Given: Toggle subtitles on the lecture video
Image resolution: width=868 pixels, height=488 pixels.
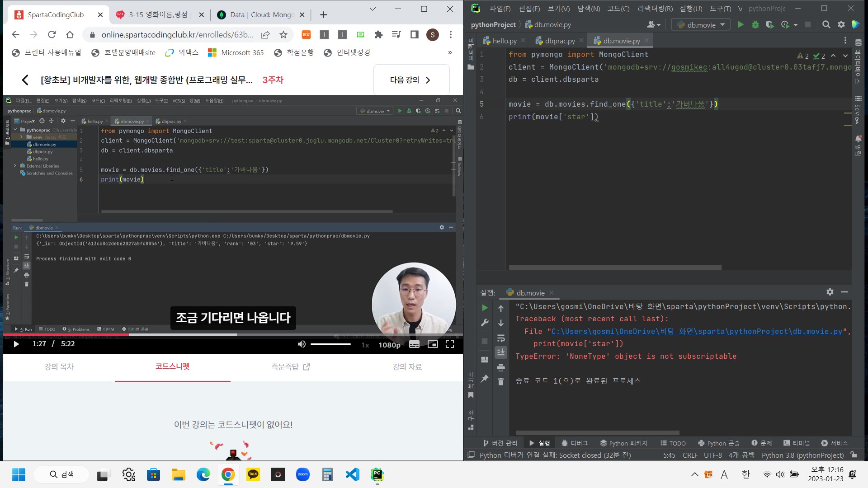Looking at the screenshot, I should point(414,344).
